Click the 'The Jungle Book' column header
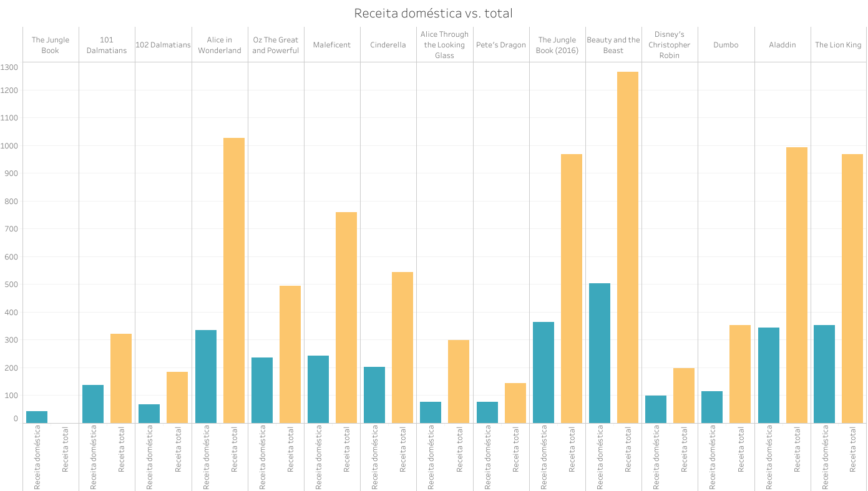The height and width of the screenshot is (491, 868). (x=51, y=45)
